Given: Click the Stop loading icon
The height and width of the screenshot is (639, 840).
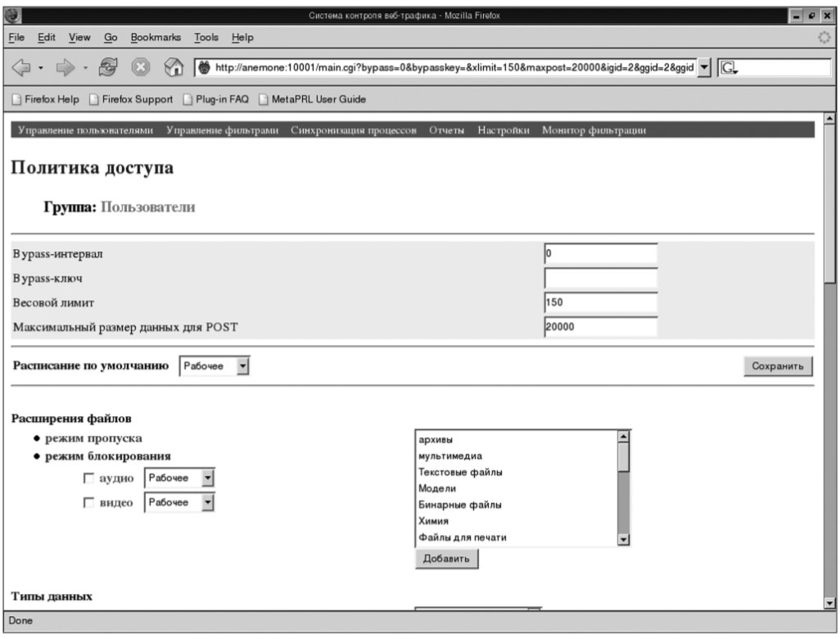Looking at the screenshot, I should [140, 67].
